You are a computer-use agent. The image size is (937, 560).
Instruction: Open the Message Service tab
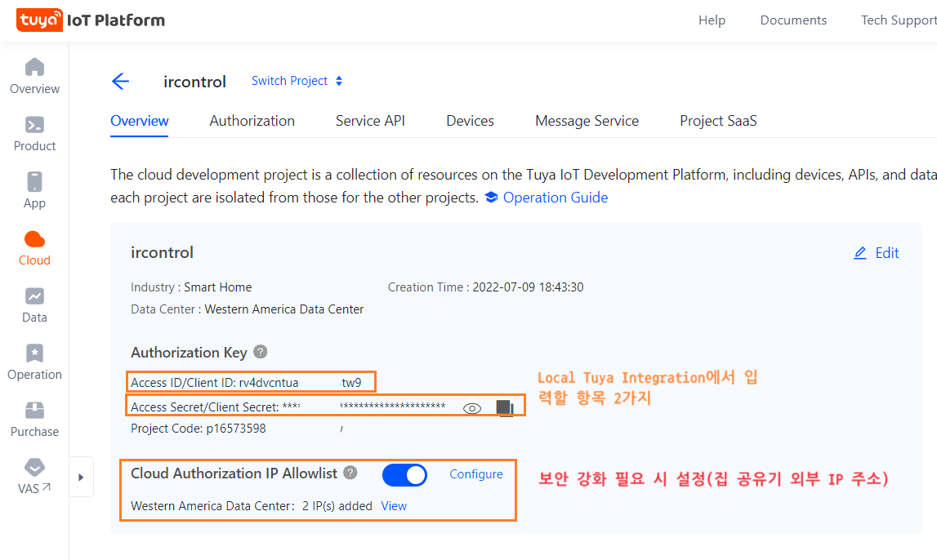click(587, 121)
